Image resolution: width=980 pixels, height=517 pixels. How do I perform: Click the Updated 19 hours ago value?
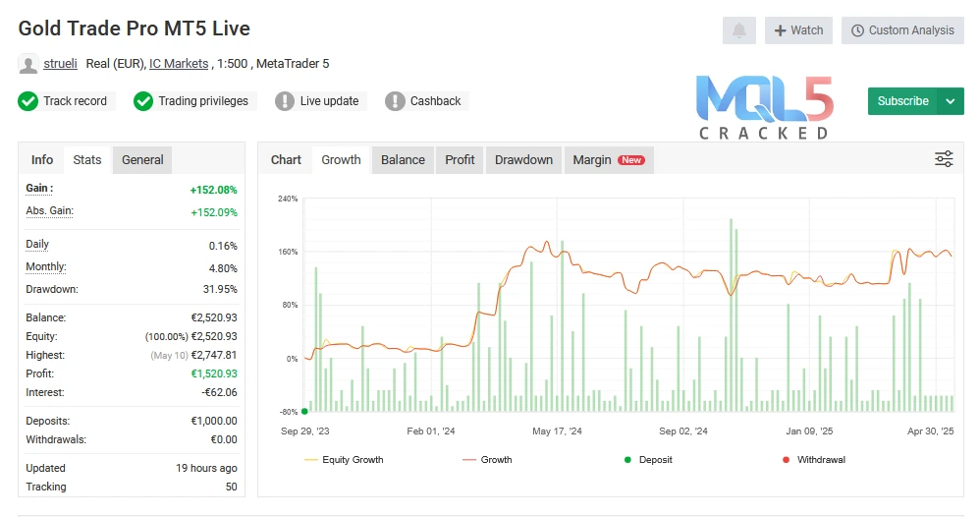[206, 468]
